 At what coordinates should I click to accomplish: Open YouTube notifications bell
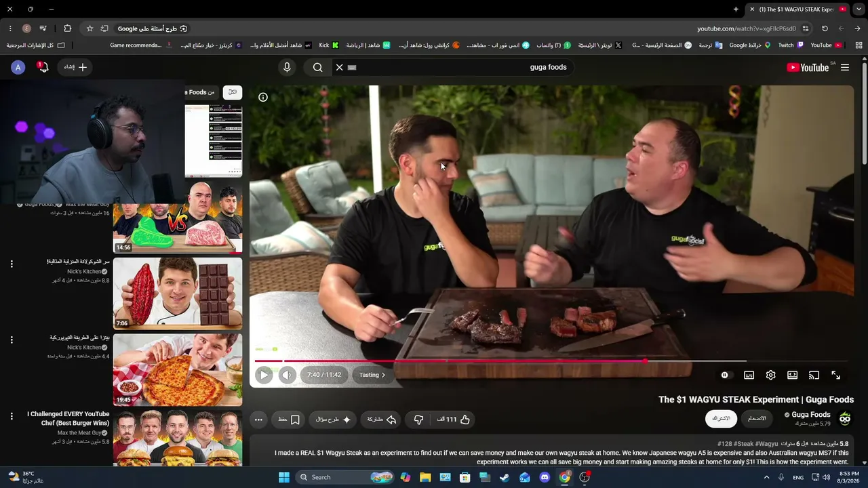pyautogui.click(x=43, y=67)
